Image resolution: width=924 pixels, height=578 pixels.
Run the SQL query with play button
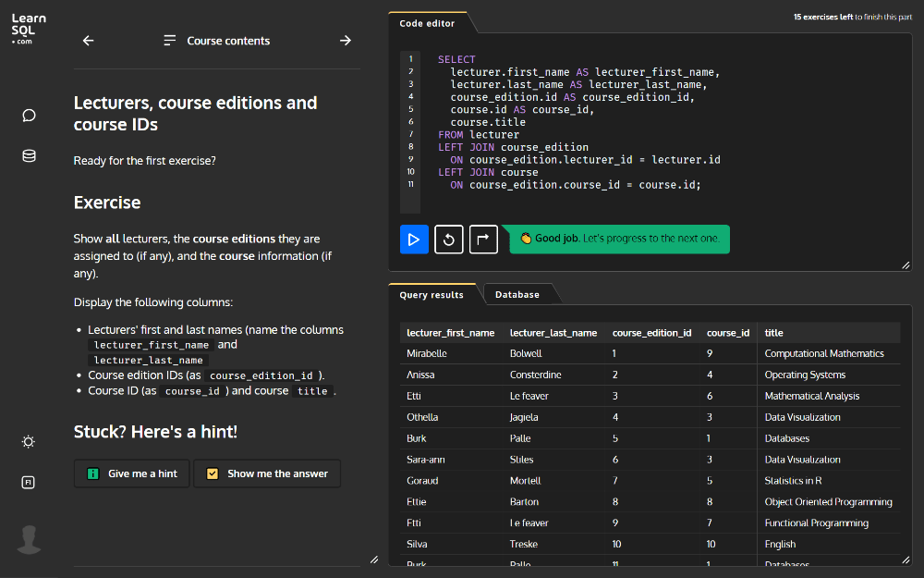tap(414, 240)
